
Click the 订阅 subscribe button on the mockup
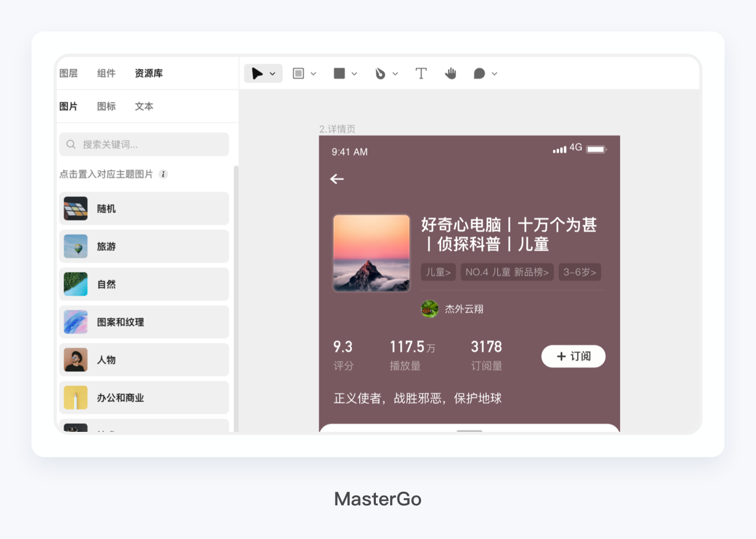pos(573,356)
